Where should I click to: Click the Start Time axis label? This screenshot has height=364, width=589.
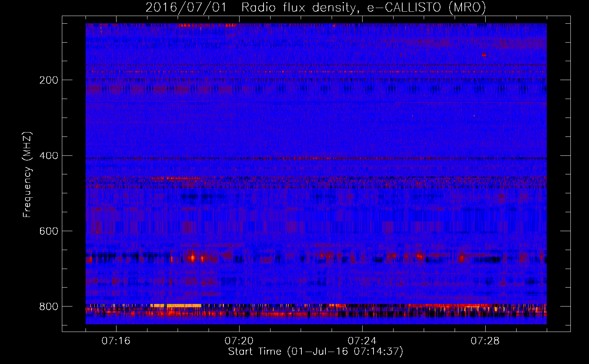316,352
